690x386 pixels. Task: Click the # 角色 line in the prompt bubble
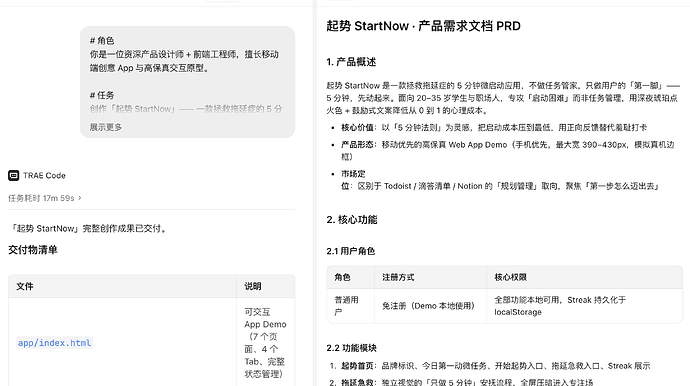point(102,40)
